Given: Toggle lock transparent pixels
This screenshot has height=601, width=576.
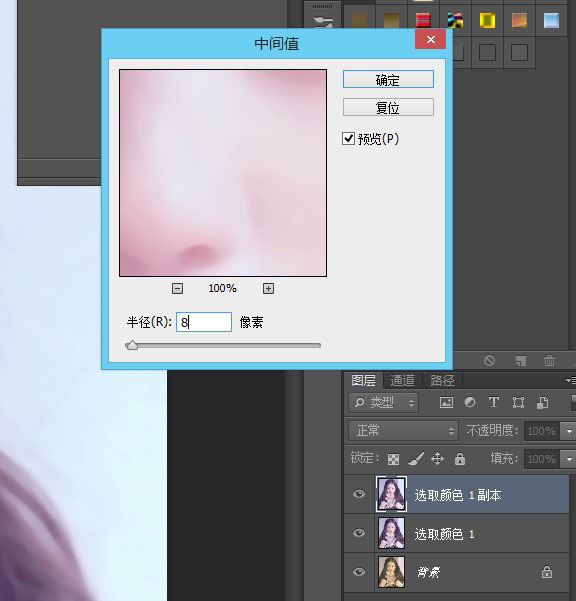Looking at the screenshot, I should (x=393, y=459).
